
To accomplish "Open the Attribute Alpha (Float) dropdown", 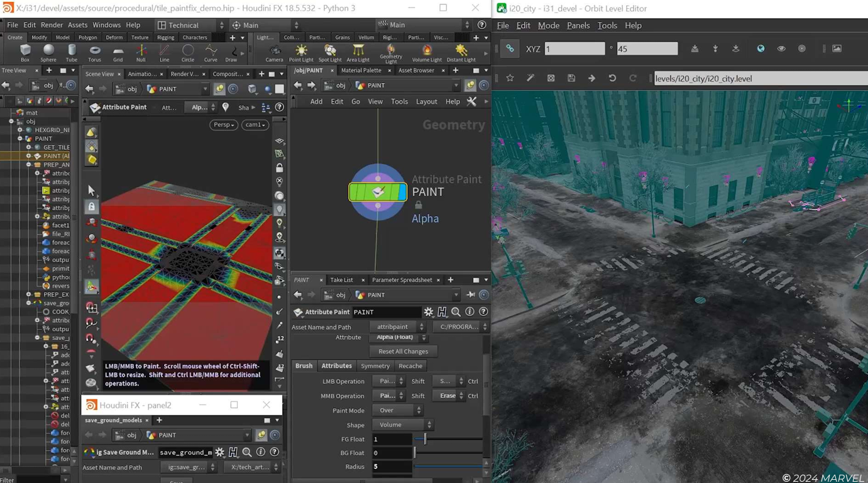I will coord(399,338).
